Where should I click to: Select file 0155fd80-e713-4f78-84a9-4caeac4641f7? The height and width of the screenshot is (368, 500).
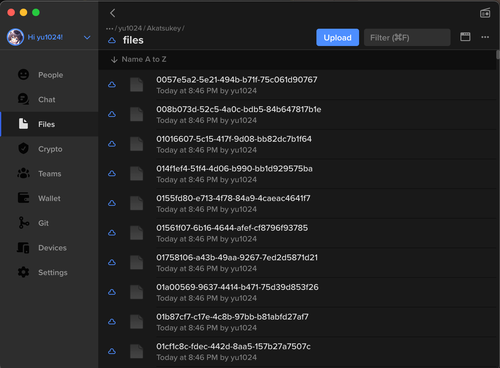click(x=298, y=203)
